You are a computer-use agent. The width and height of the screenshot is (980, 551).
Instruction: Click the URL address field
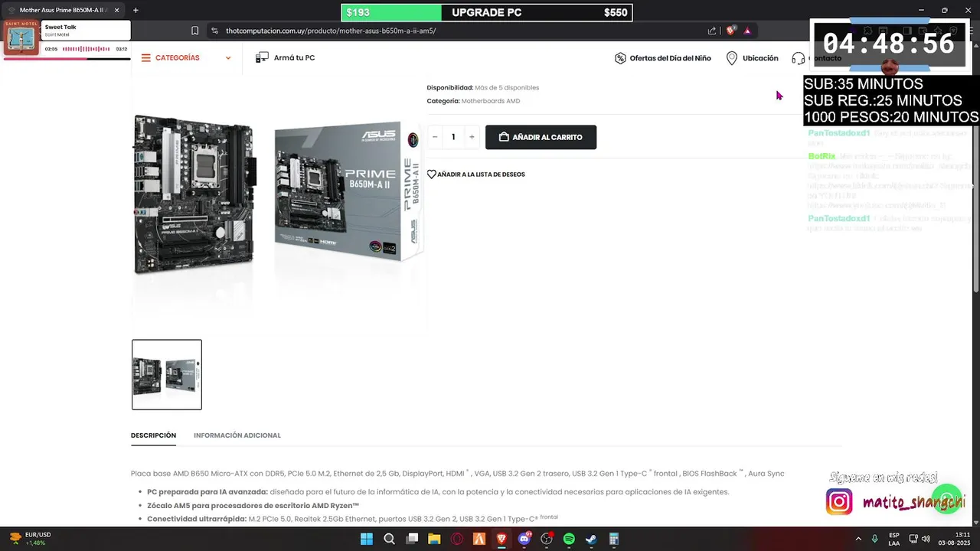pyautogui.click(x=459, y=31)
